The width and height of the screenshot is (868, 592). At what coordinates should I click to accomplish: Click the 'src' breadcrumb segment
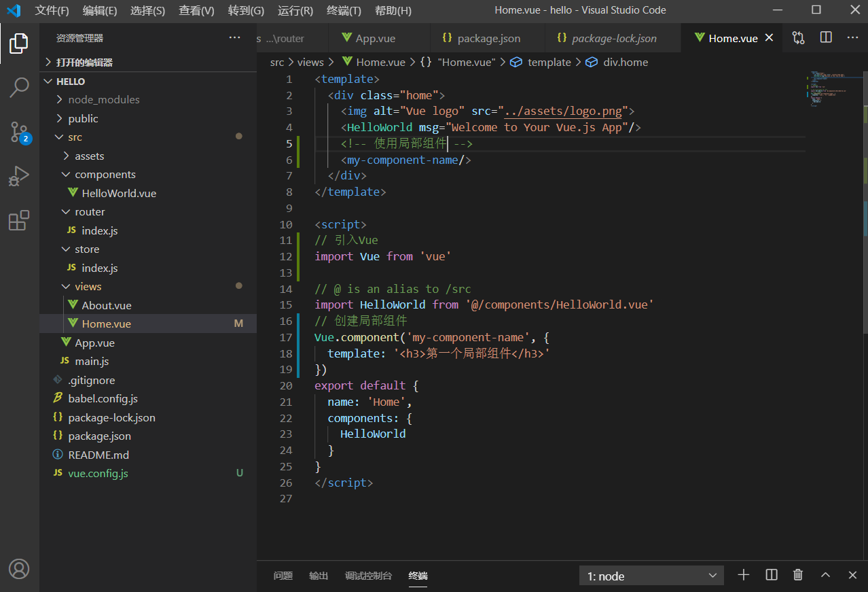(x=277, y=62)
